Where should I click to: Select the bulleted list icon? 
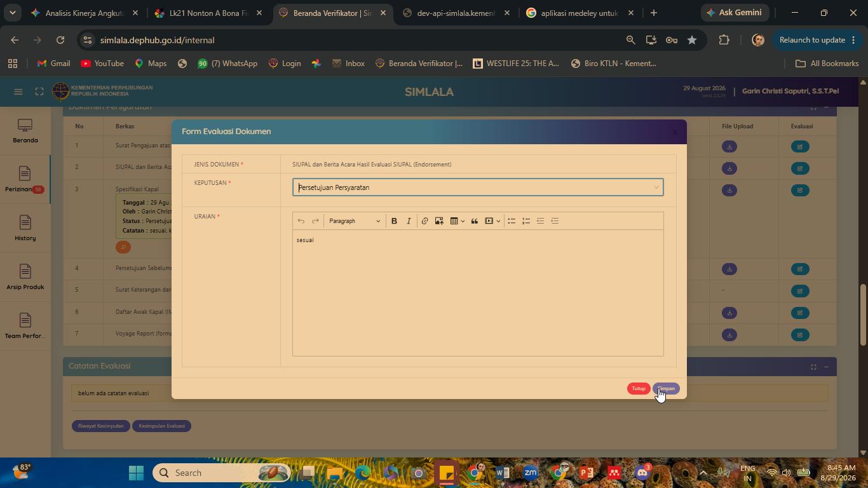tap(512, 221)
